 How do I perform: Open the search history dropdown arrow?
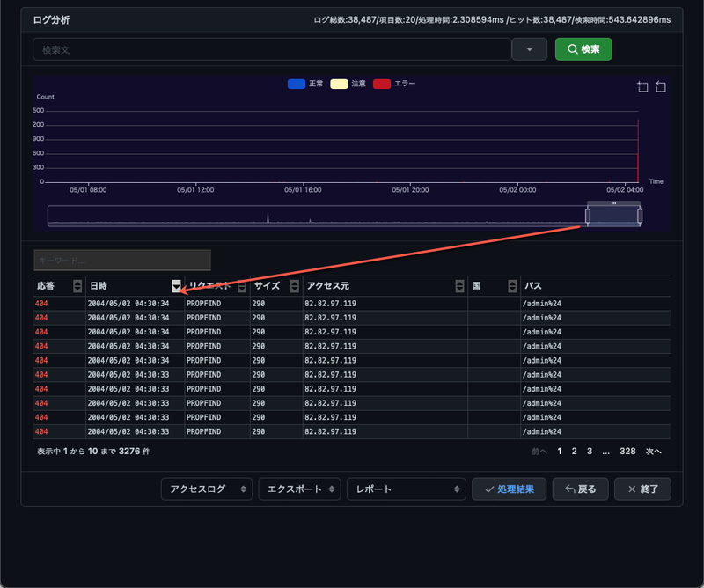530,50
